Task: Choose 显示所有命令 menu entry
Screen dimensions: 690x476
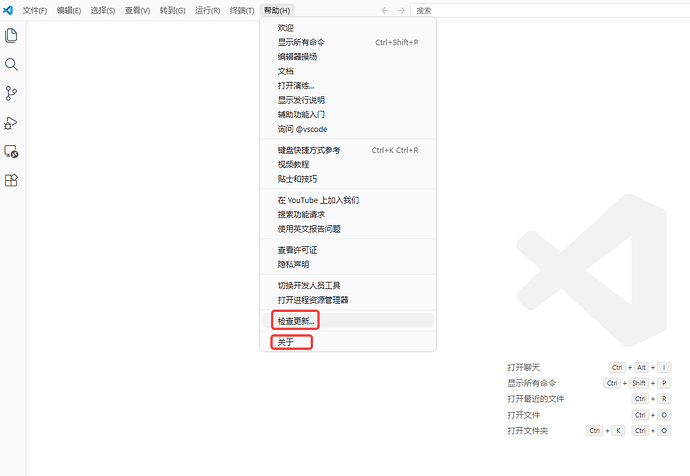Action: [x=348, y=42]
